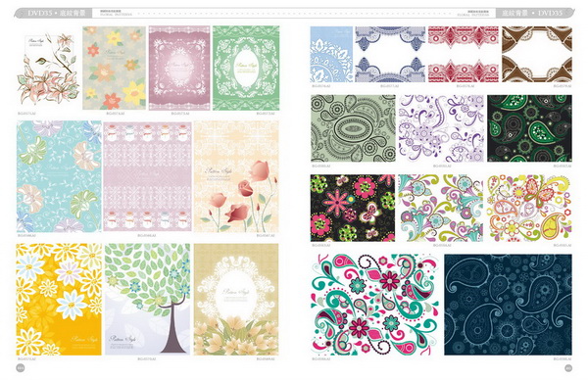Viewport: 588px width, 380px height.
Task: Click the right header label '底紋背景 · DVD35'
Action: pyautogui.click(x=532, y=13)
